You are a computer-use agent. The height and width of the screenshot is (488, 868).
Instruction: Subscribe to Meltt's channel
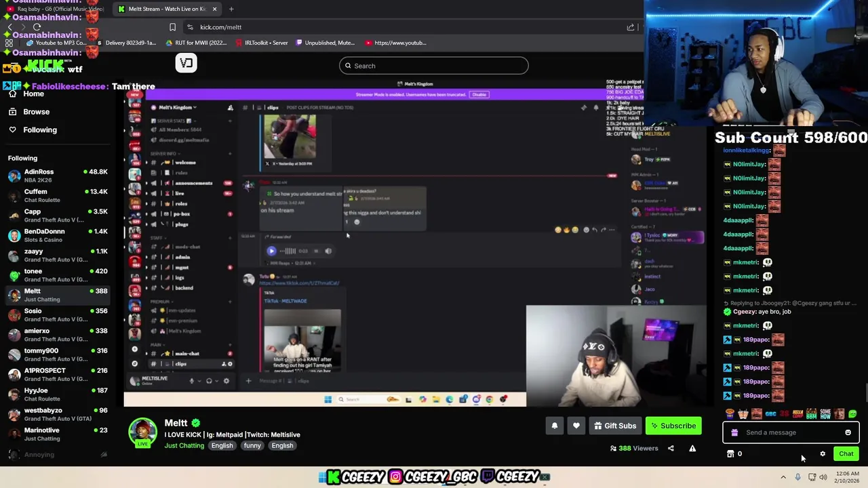pos(673,426)
